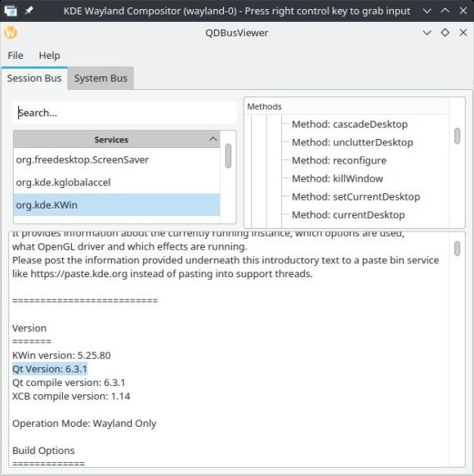Select Method: unclutterDesktop
Image resolution: width=474 pixels, height=476 pixels.
[352, 142]
